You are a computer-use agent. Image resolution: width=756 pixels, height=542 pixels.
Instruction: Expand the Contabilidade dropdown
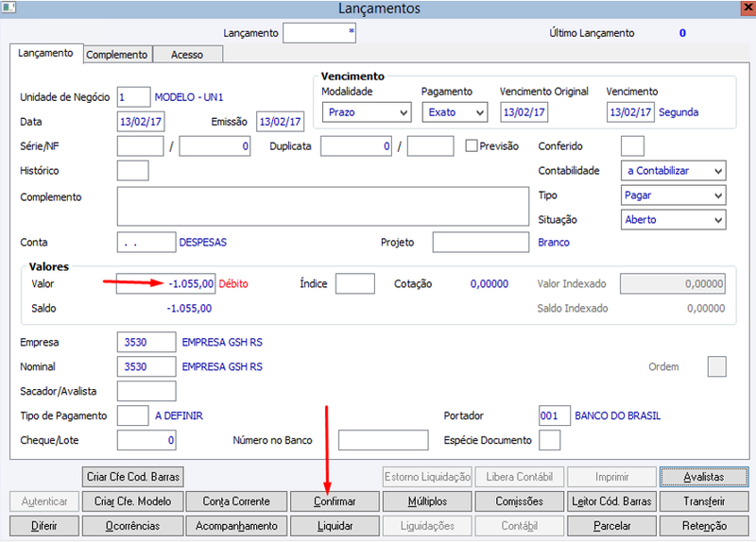point(673,171)
